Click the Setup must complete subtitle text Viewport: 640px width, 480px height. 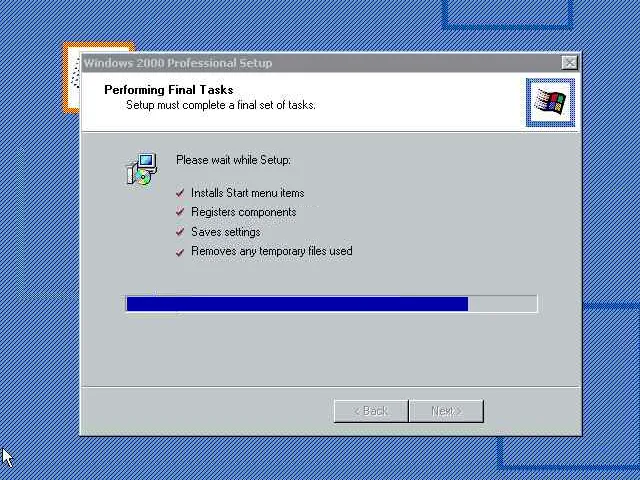point(221,105)
